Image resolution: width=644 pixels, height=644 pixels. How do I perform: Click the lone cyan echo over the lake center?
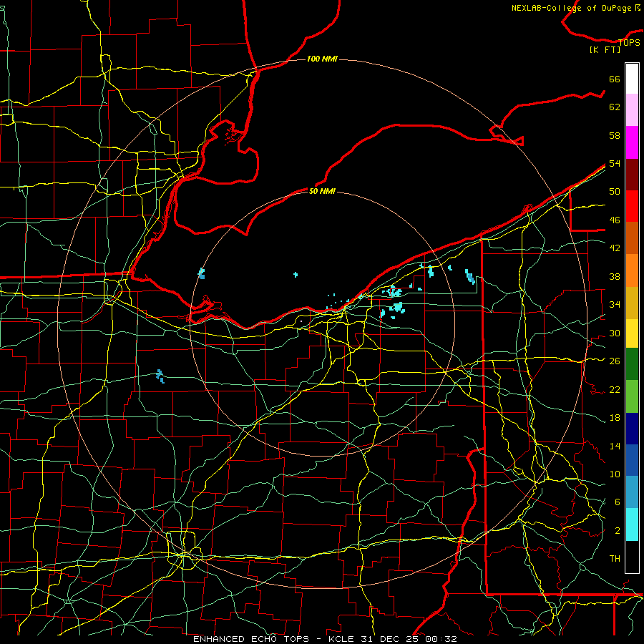(x=296, y=275)
